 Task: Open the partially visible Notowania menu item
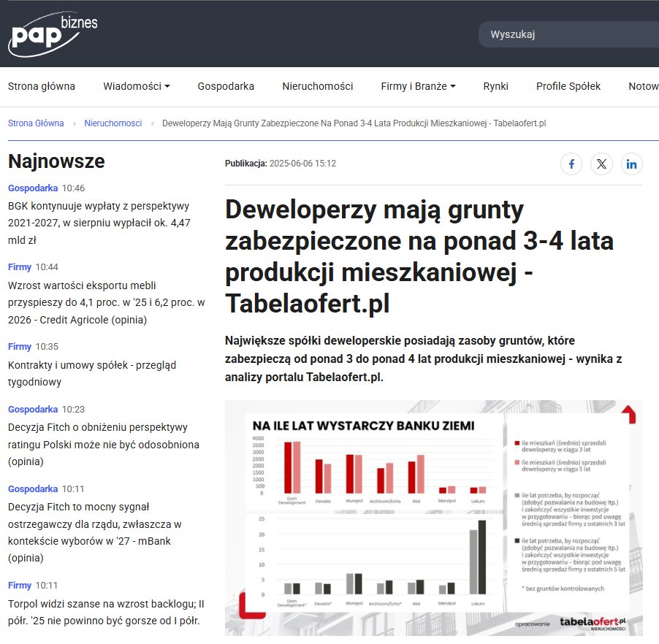[x=644, y=86]
